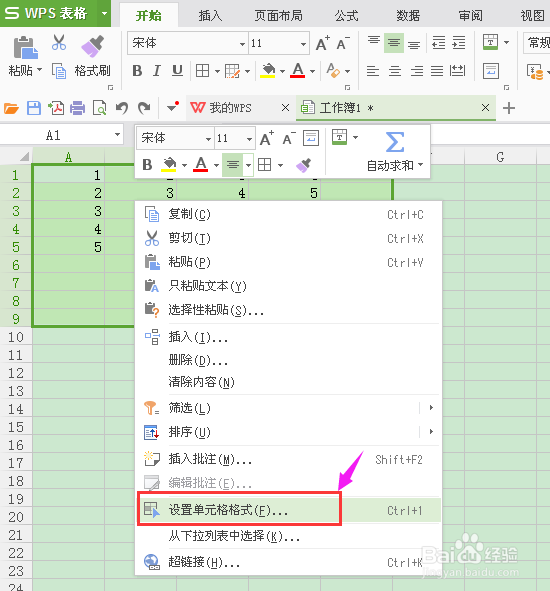
Task: Open the ribbon font name dropdown
Action: click(x=242, y=44)
